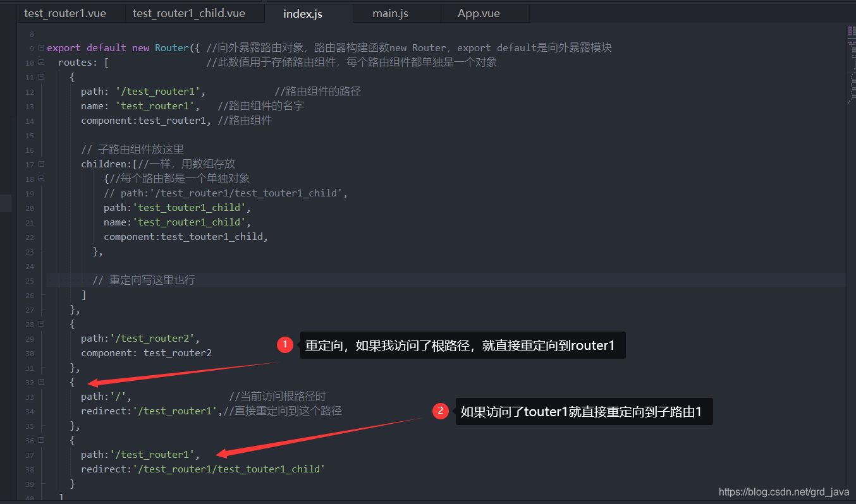Click the redirect to test_touter1_child on line 38
Screen dimensions: 856x504
[203, 469]
